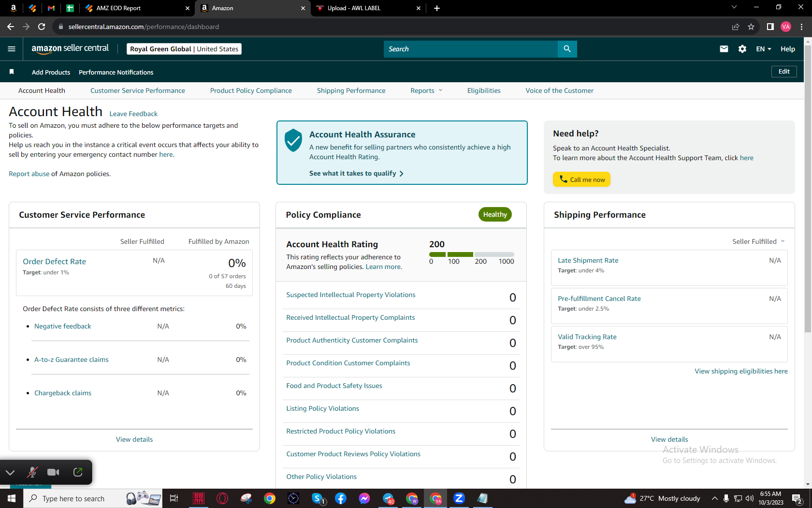Viewport: 812px width, 508px height.
Task: Open Messenger icon on taskbar
Action: (x=364, y=498)
